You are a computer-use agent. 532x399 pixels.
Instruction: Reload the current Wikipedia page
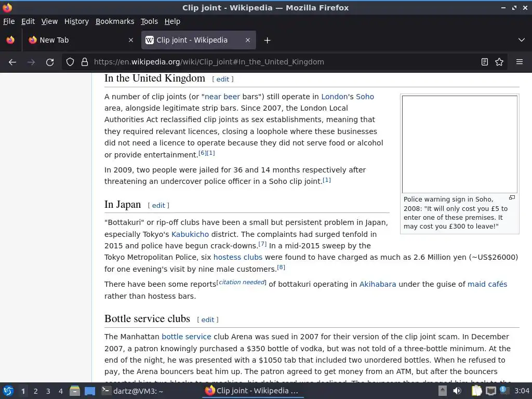point(50,62)
